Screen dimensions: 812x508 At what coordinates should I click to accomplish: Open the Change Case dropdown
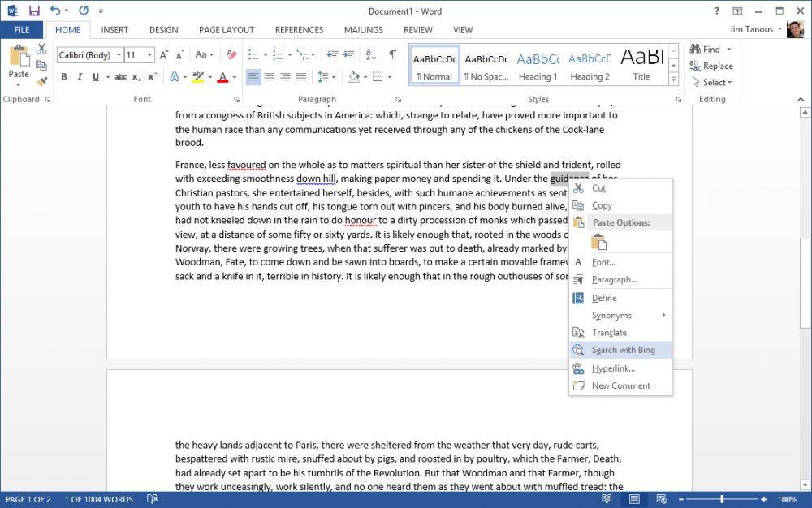click(204, 55)
